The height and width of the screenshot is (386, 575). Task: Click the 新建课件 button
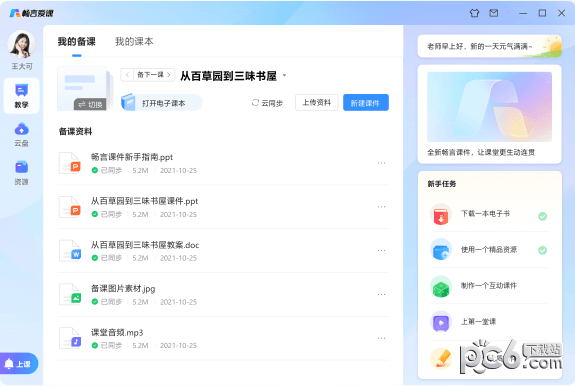(366, 103)
